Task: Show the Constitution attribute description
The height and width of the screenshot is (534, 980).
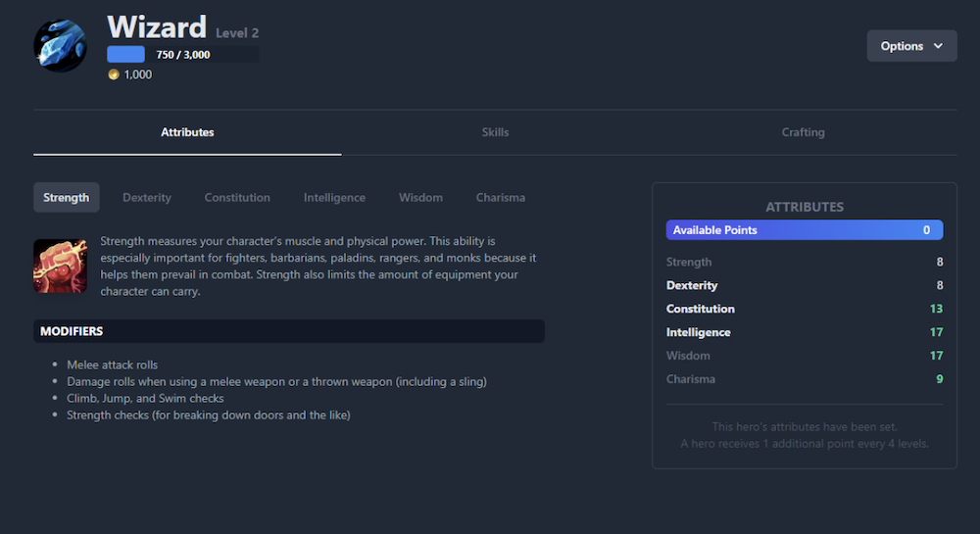Action: point(237,197)
